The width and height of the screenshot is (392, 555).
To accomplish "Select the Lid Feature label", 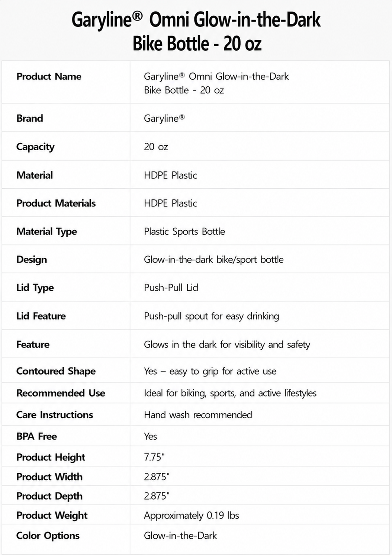I will coord(41,316).
